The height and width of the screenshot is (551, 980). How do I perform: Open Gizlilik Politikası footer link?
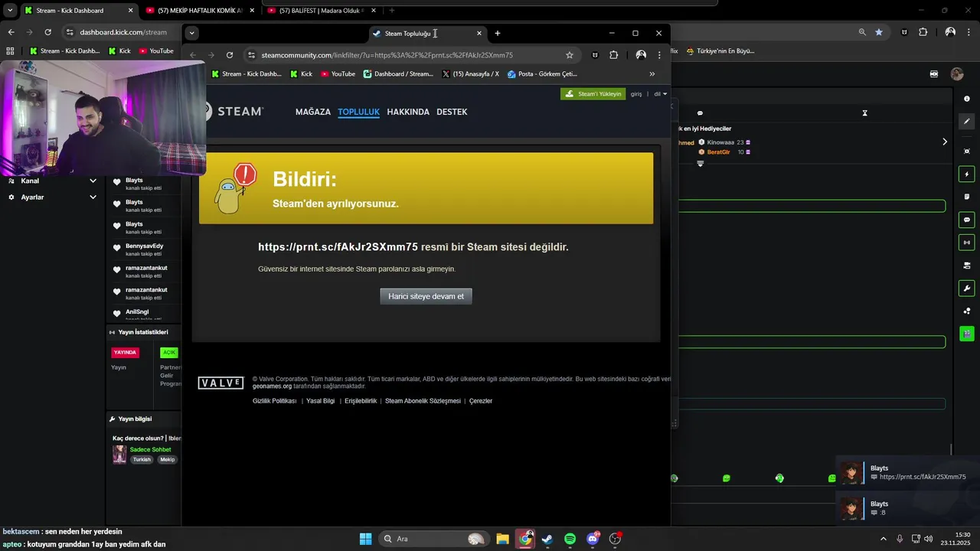274,401
